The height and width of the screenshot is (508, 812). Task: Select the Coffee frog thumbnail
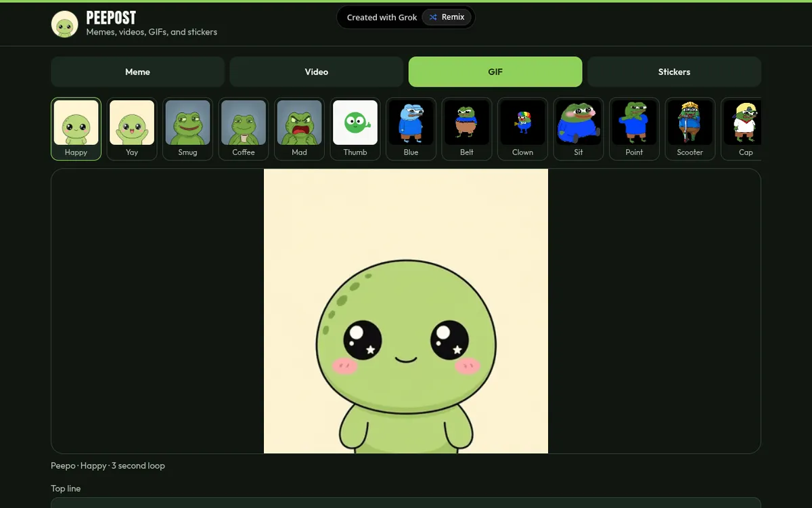pos(244,129)
